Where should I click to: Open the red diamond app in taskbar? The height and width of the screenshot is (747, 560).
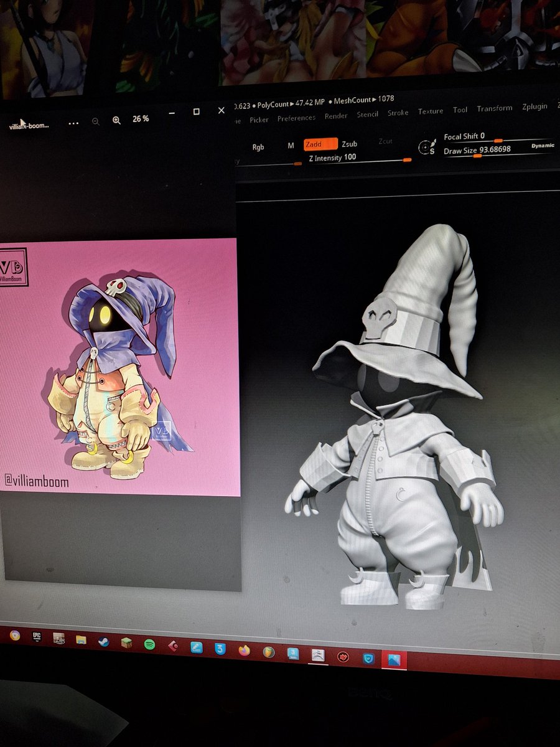coord(173,646)
